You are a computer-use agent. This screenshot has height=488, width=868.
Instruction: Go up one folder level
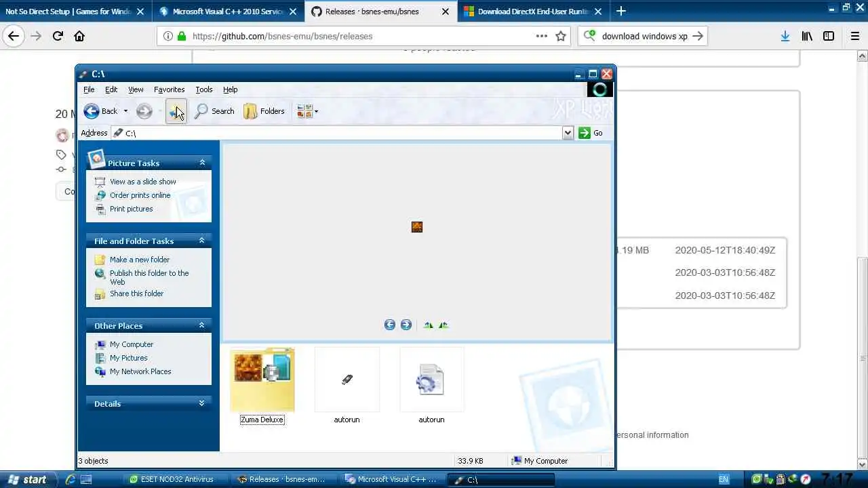[176, 111]
